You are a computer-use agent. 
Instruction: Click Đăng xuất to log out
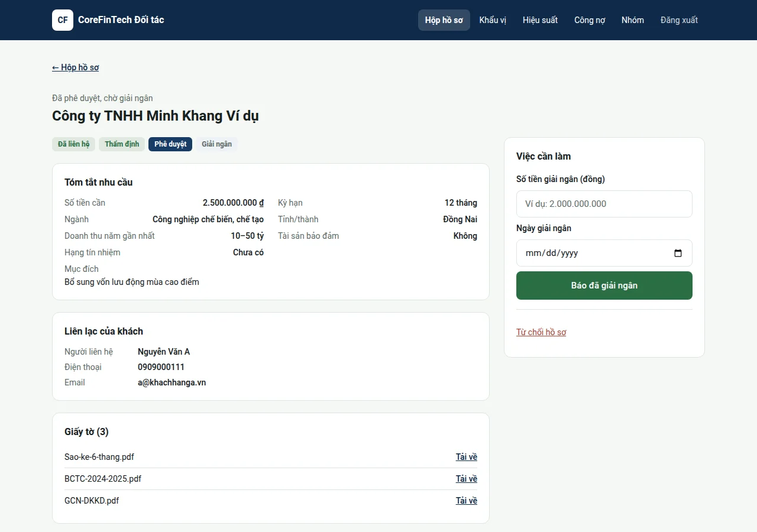[x=679, y=20]
